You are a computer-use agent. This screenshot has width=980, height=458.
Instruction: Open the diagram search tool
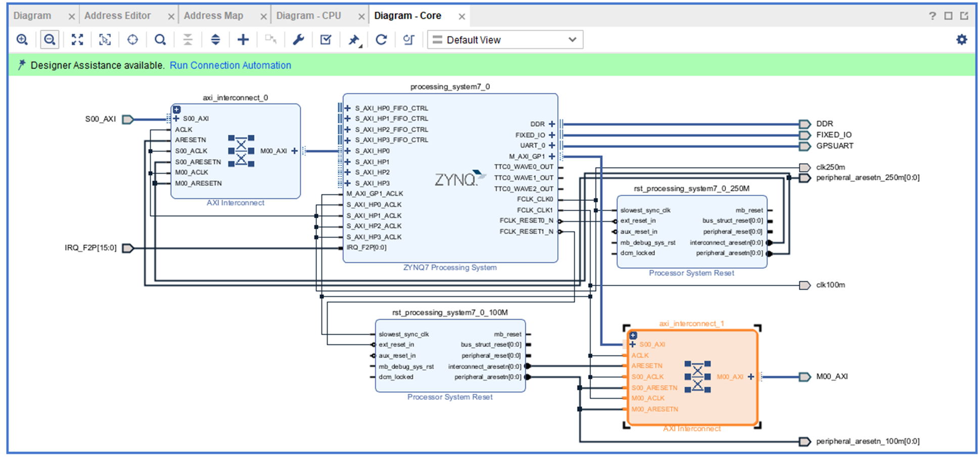[160, 40]
